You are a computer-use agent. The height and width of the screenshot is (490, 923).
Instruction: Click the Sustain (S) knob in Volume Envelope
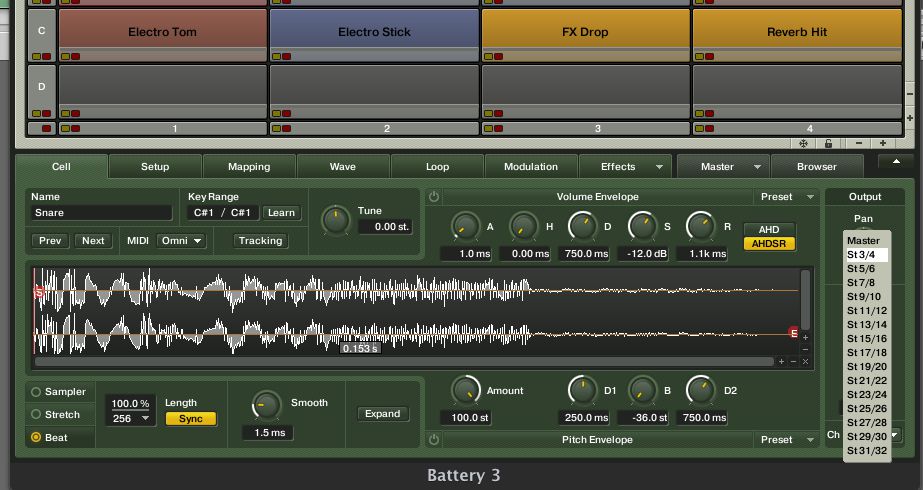pyautogui.click(x=642, y=227)
